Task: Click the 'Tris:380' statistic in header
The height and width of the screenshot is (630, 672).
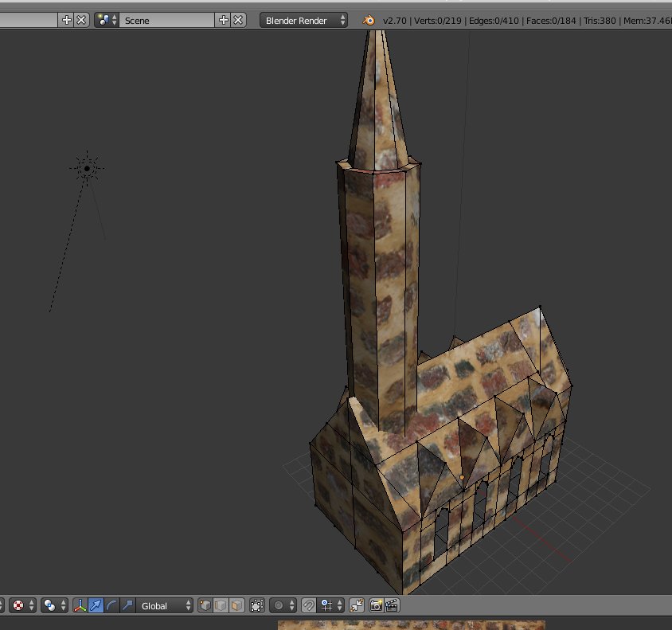Action: (600, 21)
